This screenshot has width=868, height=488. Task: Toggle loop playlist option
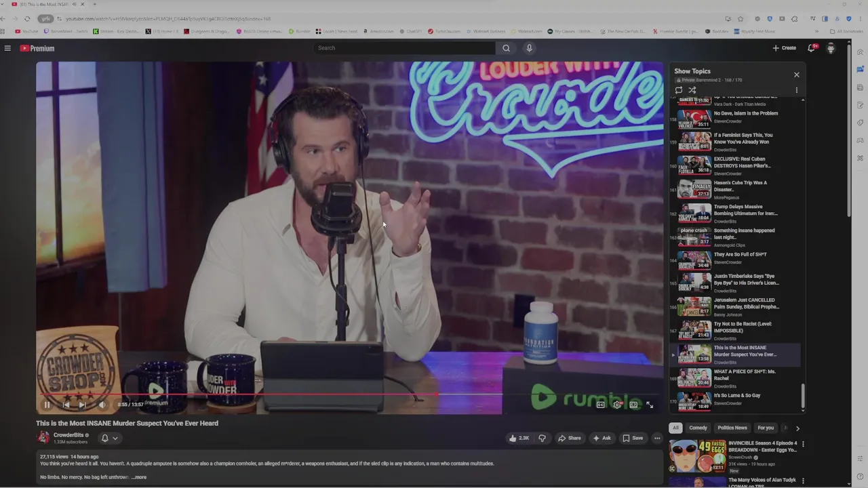[679, 90]
